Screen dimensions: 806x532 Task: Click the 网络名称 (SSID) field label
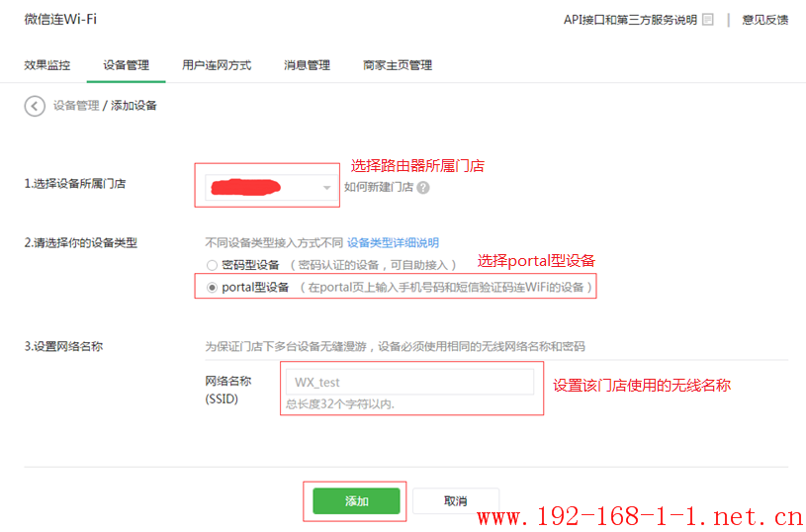[228, 390]
